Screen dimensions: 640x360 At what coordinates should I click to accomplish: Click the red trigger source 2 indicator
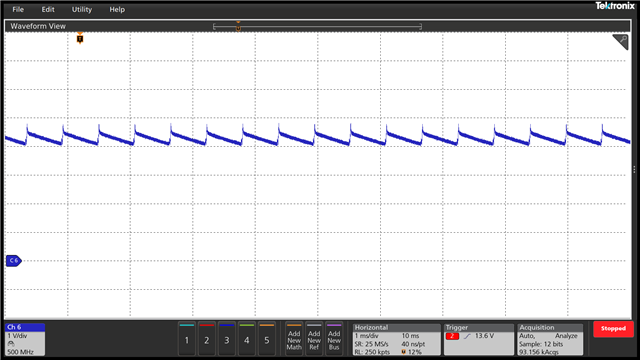(452, 336)
